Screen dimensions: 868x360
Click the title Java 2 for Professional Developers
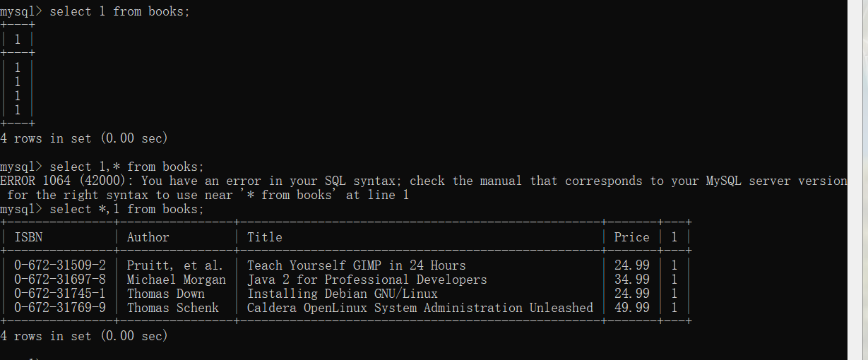click(367, 280)
